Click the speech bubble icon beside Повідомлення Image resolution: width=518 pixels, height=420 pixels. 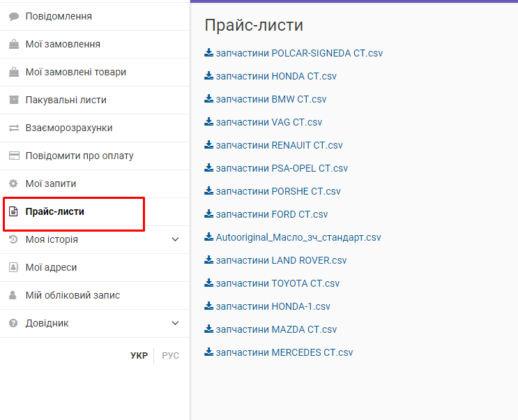coord(14,17)
